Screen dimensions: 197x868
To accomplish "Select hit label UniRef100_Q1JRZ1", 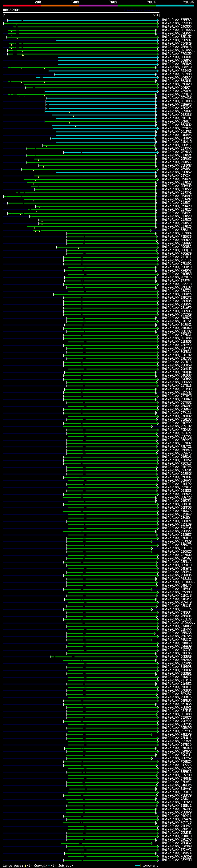I will pyautogui.click(x=177, y=155).
